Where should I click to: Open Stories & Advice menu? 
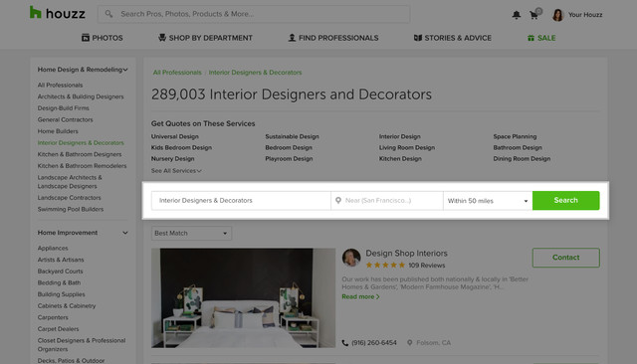tap(452, 38)
